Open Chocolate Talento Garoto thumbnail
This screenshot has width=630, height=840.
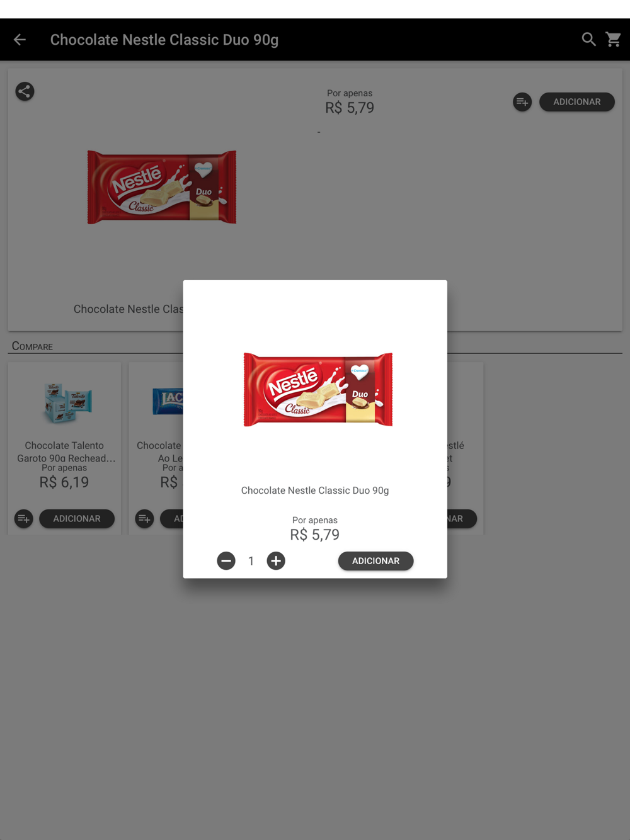point(67,403)
